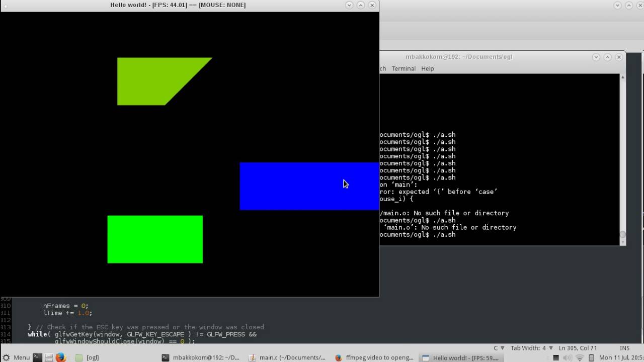Close the mbakkokom@192 terminal window
This screenshot has width=644, height=362.
pyautogui.click(x=619, y=57)
